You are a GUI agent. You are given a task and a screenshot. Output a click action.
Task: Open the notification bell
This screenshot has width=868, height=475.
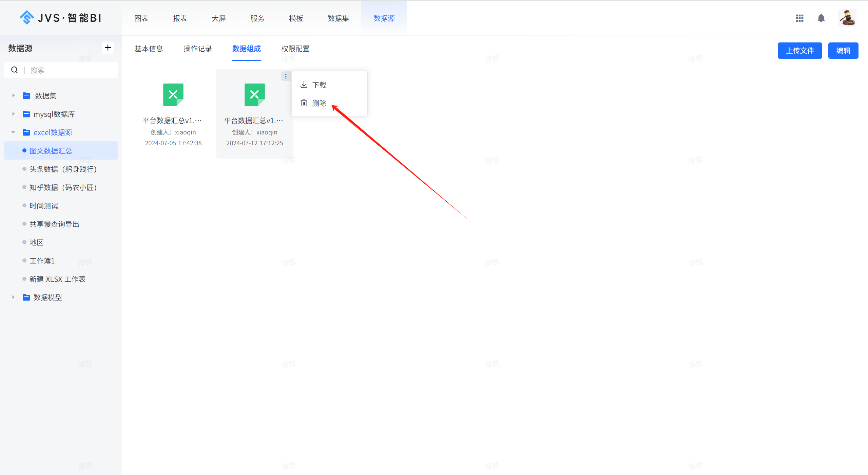821,18
